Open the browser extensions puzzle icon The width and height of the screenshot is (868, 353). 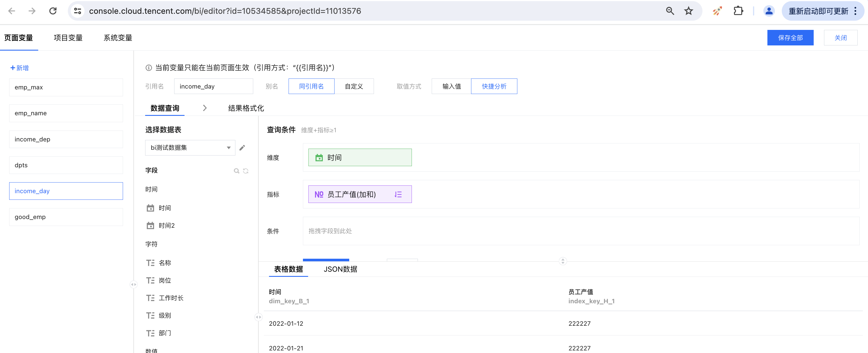pyautogui.click(x=738, y=11)
